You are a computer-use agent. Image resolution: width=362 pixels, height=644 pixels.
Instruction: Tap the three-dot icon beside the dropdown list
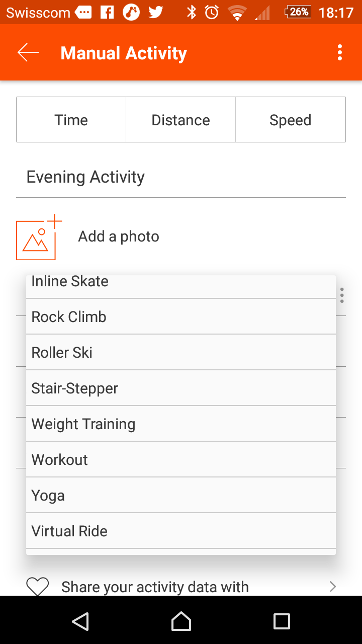(x=342, y=295)
